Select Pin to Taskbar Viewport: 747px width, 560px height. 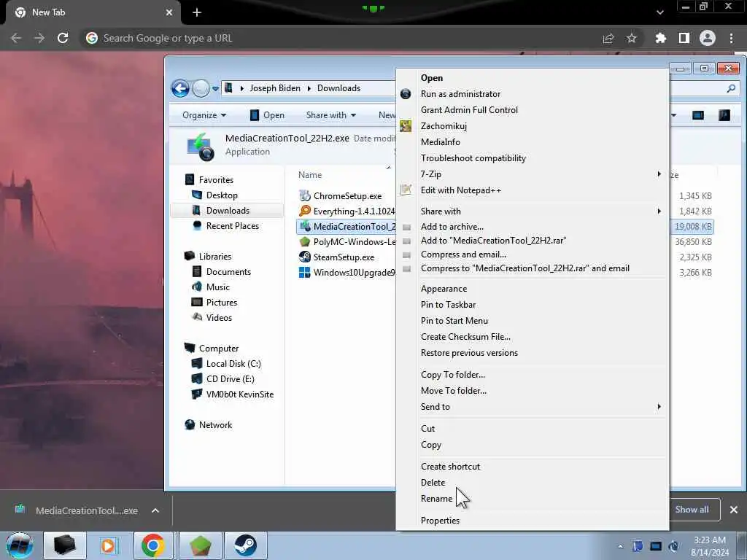pos(531,305)
